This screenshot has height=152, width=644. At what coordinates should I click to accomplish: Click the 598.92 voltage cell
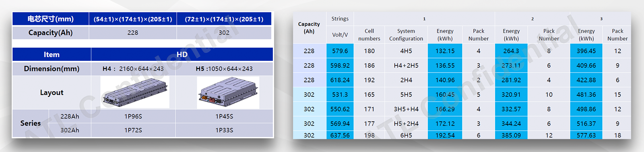coord(340,65)
